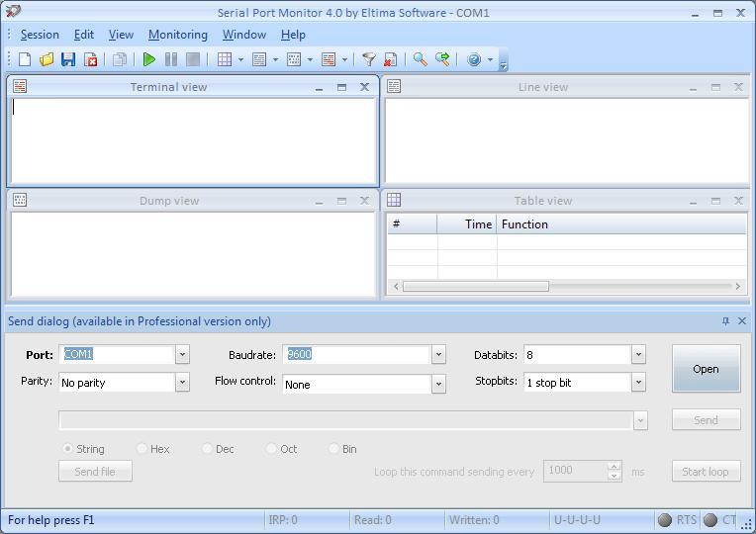
Task: Expand the send command history dropdown arrow
Action: [x=640, y=420]
